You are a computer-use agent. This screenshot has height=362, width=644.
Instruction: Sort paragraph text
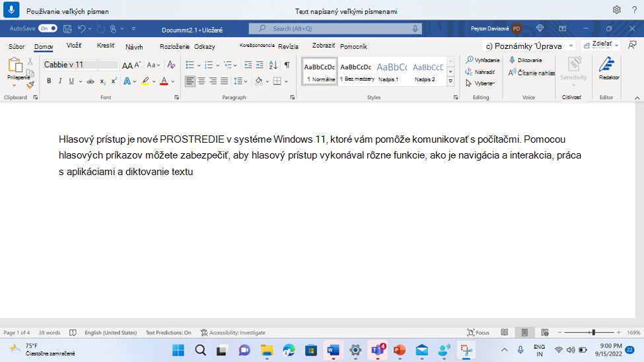(x=273, y=65)
